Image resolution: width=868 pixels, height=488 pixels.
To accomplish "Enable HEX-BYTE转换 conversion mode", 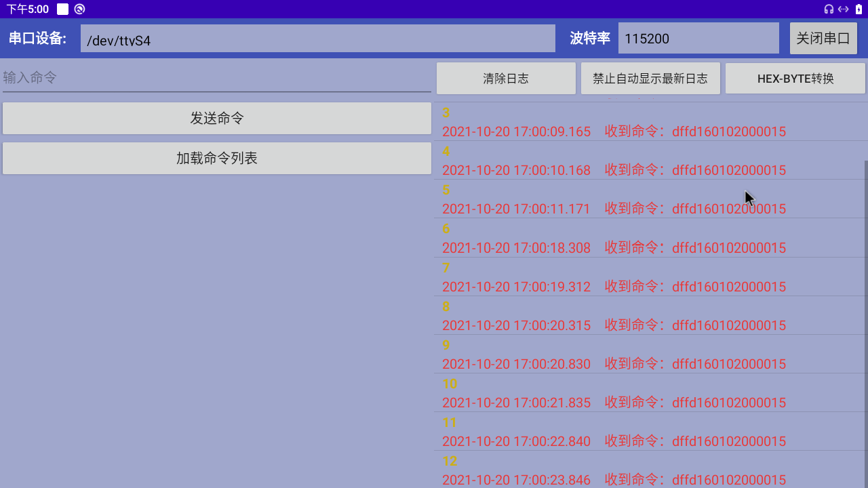I will click(x=795, y=78).
